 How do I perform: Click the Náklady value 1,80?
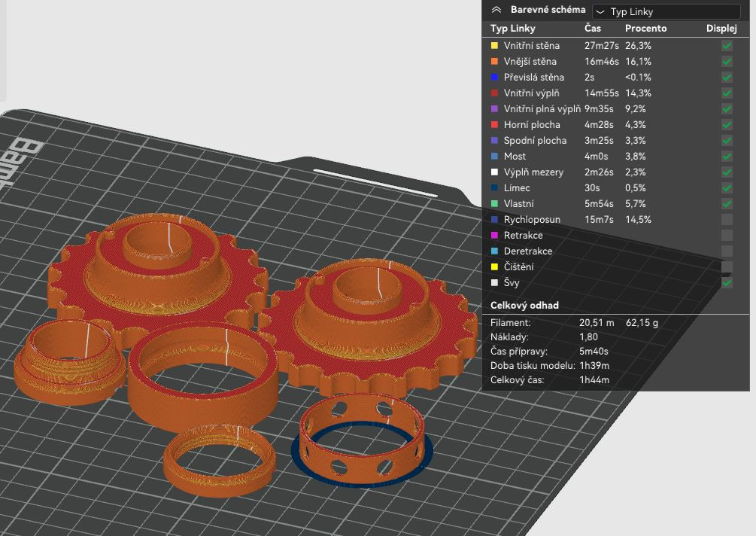[588, 337]
